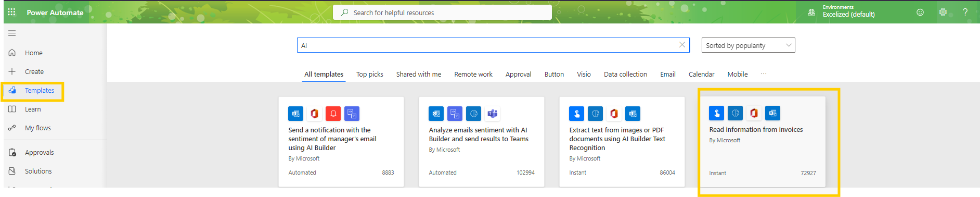Open Learn in the sidebar

pos(33,109)
